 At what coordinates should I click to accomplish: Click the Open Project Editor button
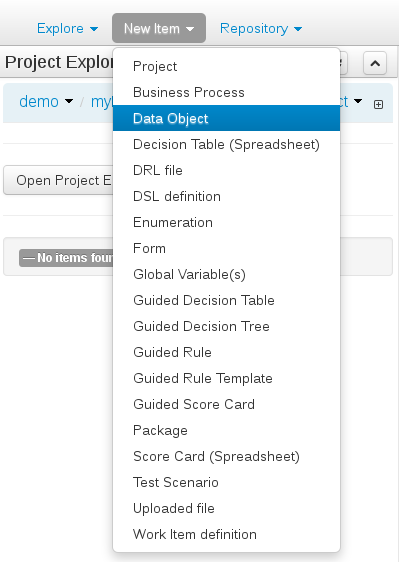coord(58,180)
